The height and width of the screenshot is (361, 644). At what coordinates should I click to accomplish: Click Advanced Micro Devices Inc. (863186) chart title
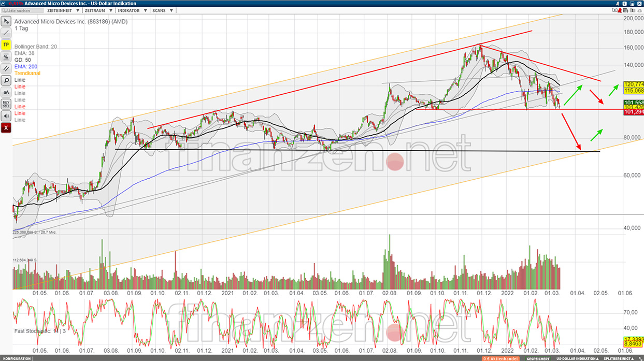click(x=71, y=22)
